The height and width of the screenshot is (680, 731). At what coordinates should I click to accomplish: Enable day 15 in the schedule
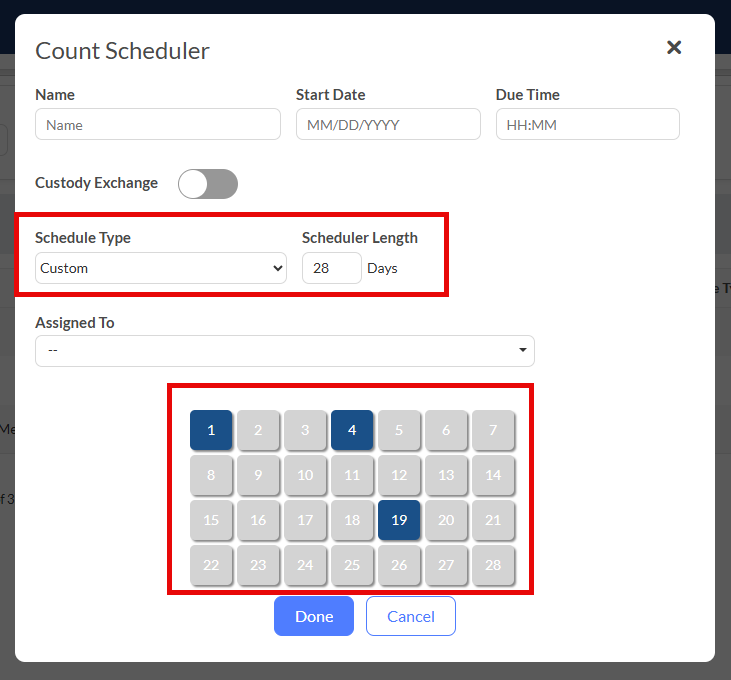(211, 520)
